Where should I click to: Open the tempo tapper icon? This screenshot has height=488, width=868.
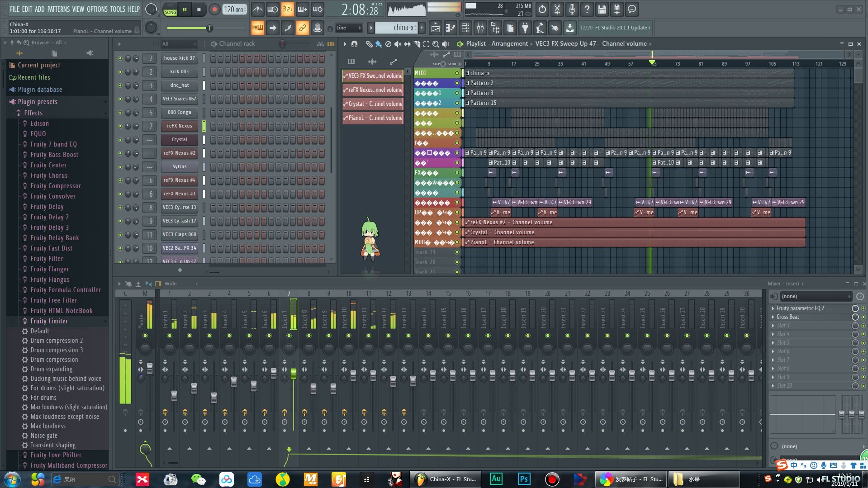[540, 28]
